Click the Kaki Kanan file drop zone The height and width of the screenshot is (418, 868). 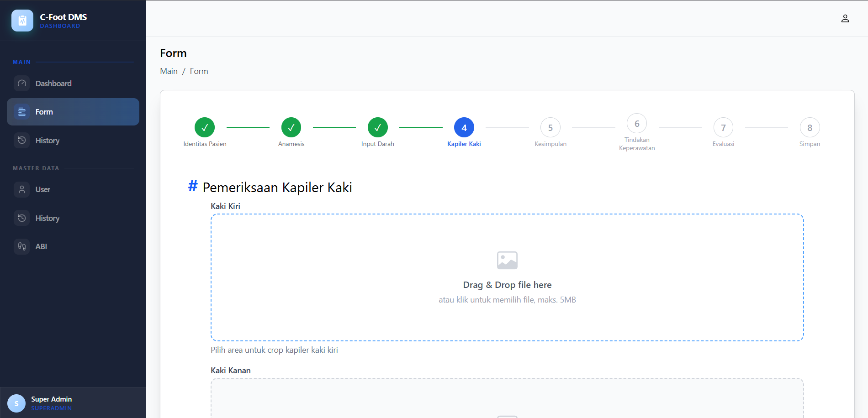[x=507, y=398]
